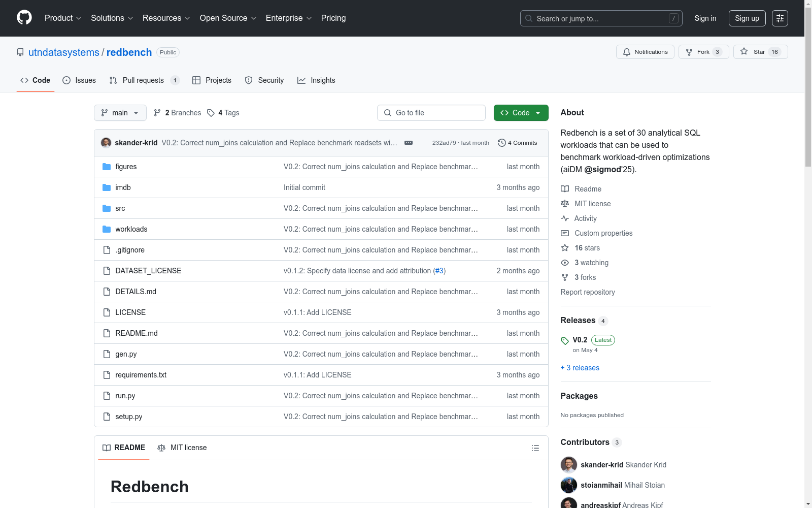This screenshot has height=508, width=812.
Task: Click the setup.py file icon
Action: (x=107, y=417)
